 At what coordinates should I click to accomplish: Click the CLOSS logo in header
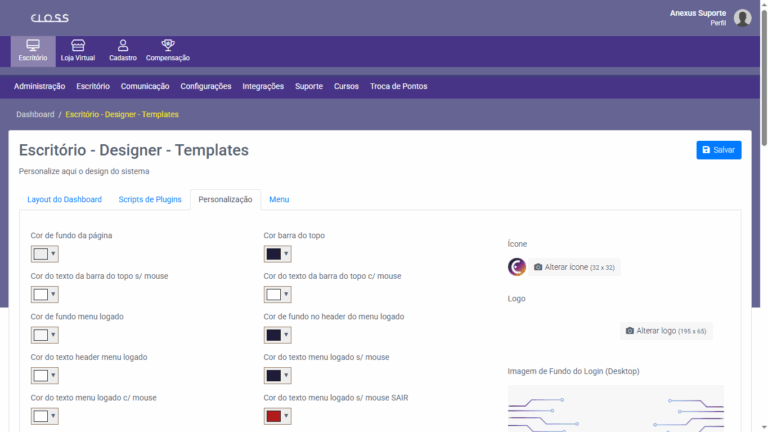coord(49,18)
